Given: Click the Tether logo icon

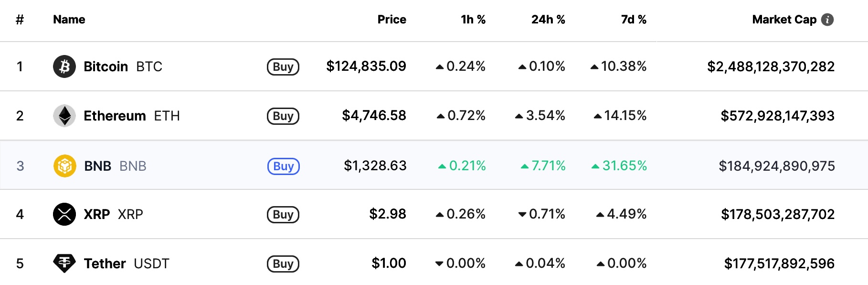Looking at the screenshot, I should [x=64, y=263].
